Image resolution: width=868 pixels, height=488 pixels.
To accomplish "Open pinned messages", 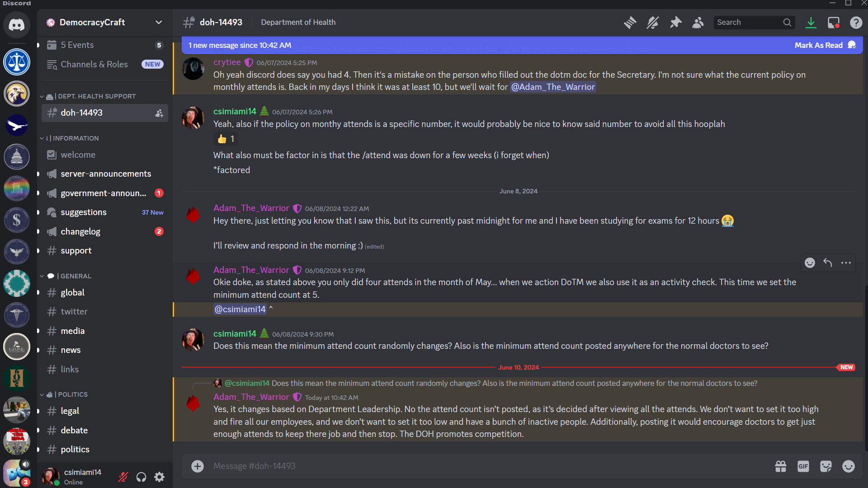I will (x=675, y=23).
